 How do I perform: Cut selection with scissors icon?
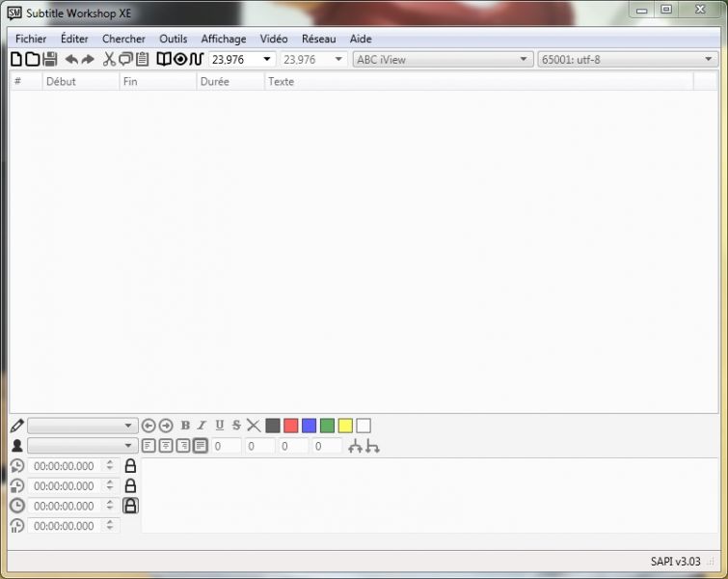coord(109,59)
